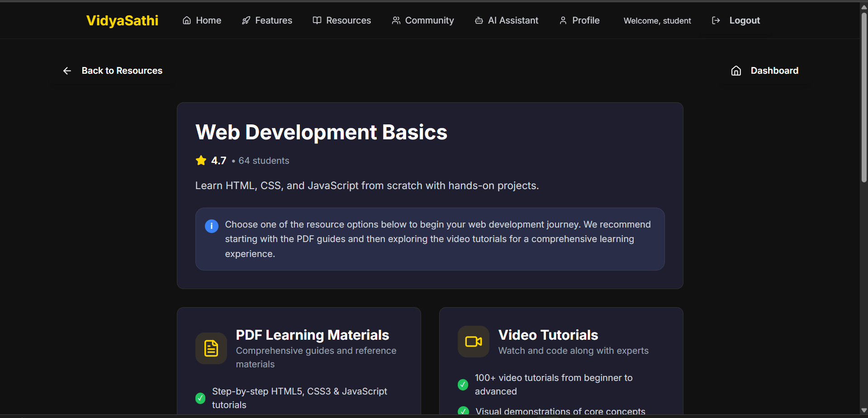
Task: Click the Profile person icon
Action: tap(563, 20)
